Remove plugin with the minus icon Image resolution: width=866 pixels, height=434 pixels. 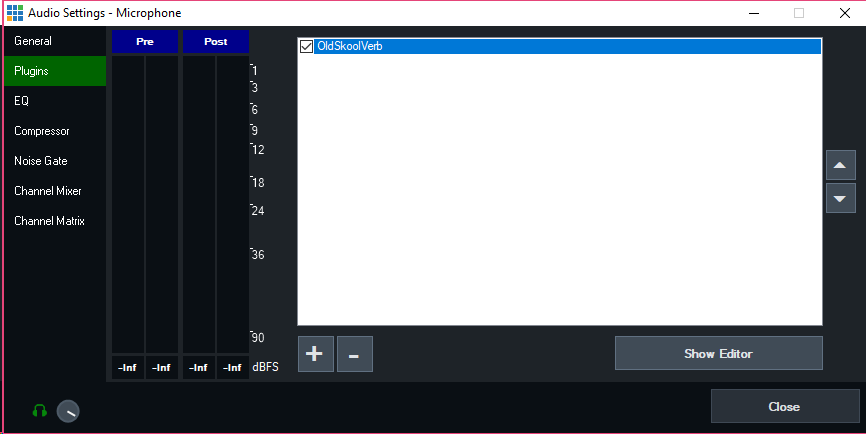355,354
